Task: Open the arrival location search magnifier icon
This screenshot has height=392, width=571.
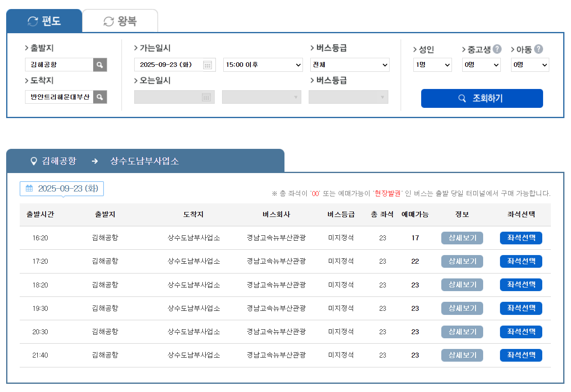Action: click(x=100, y=97)
